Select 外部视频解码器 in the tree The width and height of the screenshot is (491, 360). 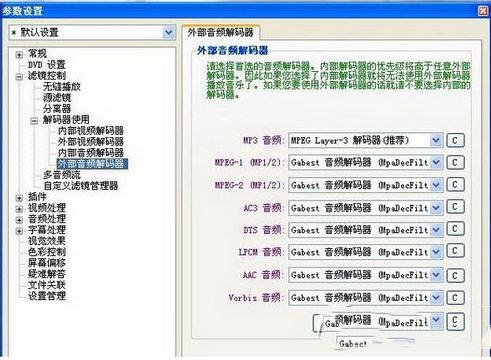tap(91, 142)
